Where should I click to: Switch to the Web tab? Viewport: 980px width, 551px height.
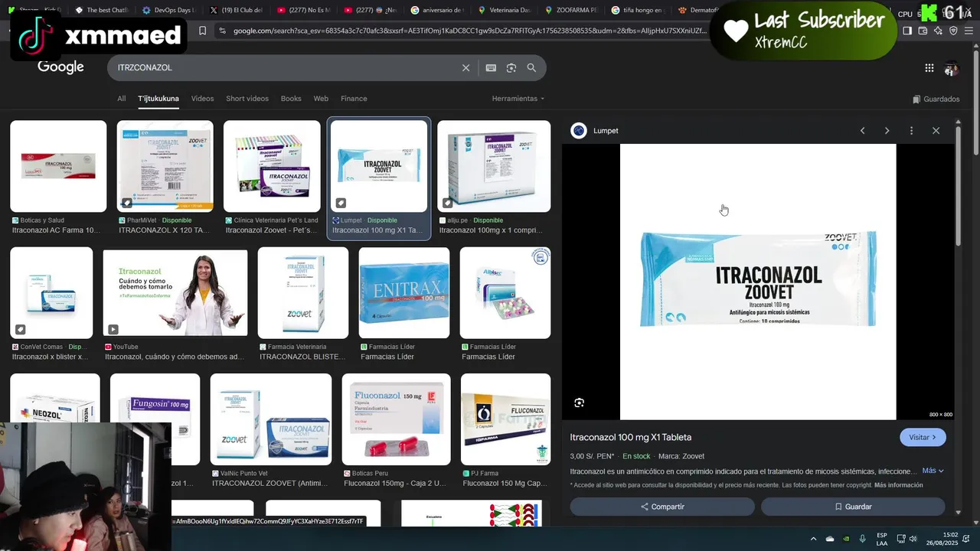(x=321, y=99)
